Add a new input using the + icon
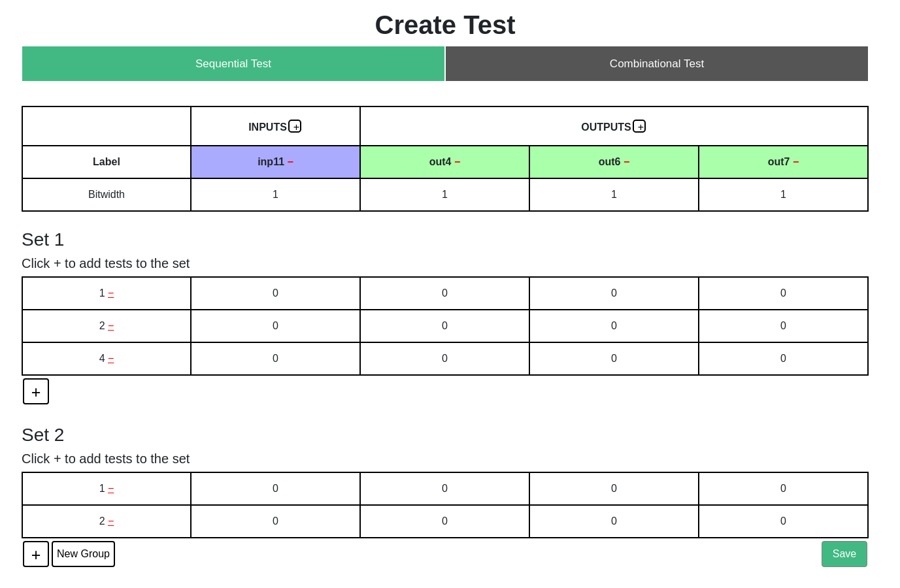 point(295,126)
